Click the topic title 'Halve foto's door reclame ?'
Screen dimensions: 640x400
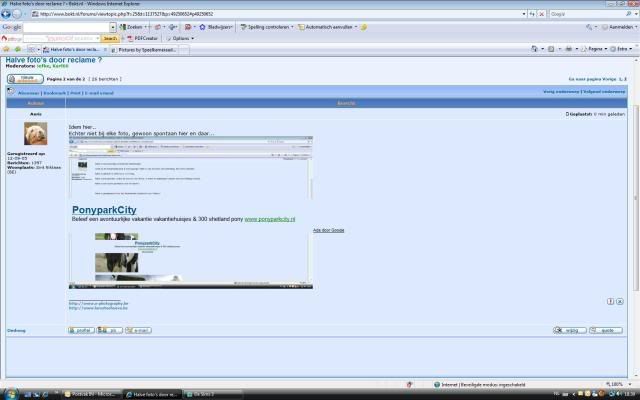(53, 60)
